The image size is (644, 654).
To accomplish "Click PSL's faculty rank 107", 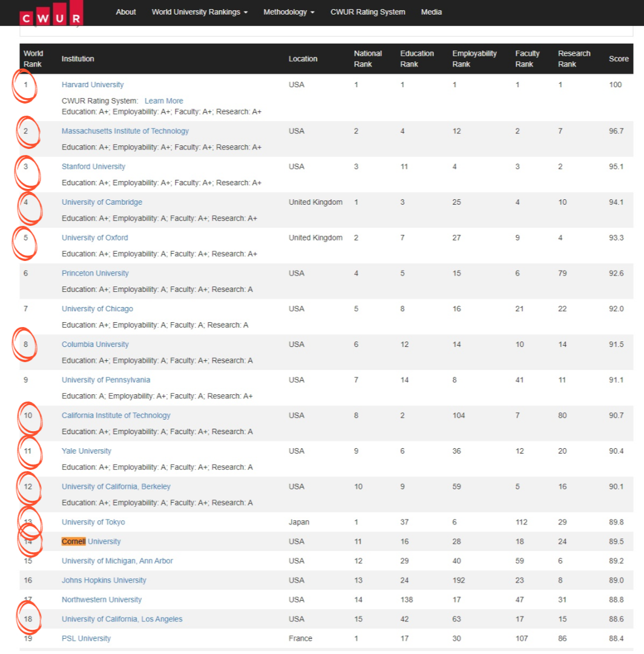I will click(522, 639).
